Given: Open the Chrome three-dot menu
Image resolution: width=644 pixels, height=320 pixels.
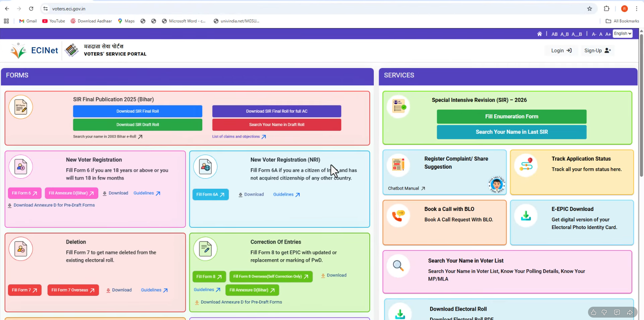Looking at the screenshot, I should [x=636, y=8].
